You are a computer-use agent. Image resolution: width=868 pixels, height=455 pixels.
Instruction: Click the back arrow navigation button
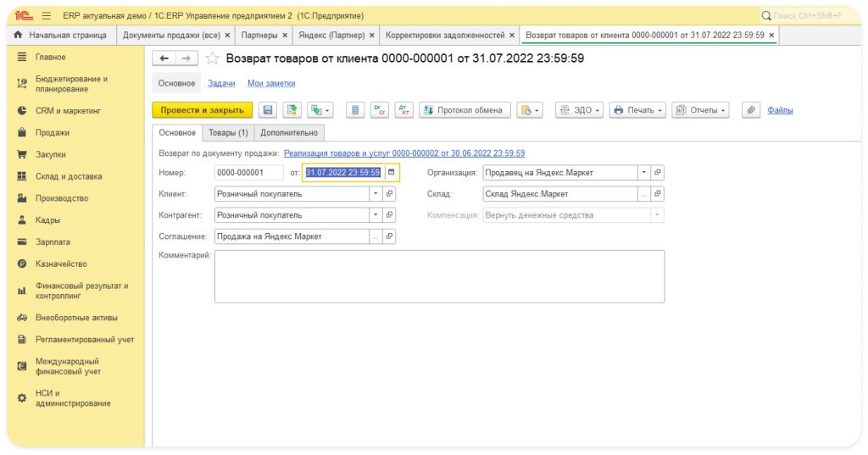tap(164, 58)
